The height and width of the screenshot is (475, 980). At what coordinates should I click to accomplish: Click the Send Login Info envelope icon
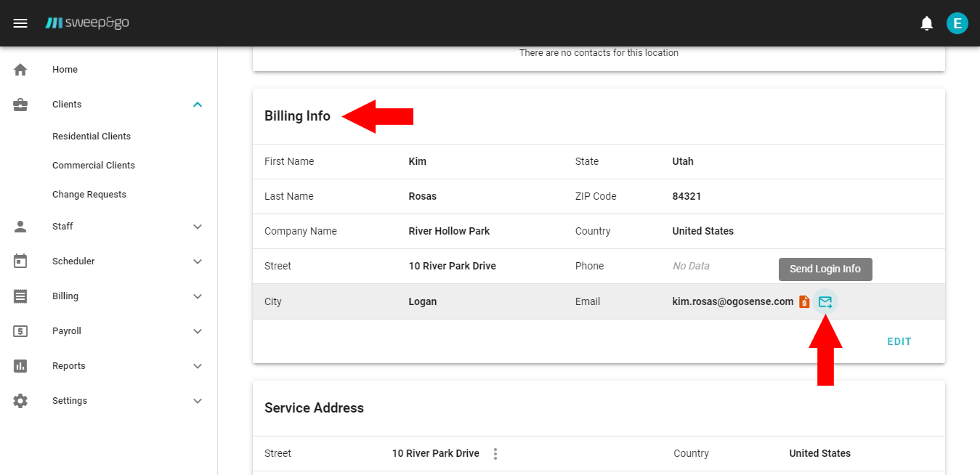point(825,301)
